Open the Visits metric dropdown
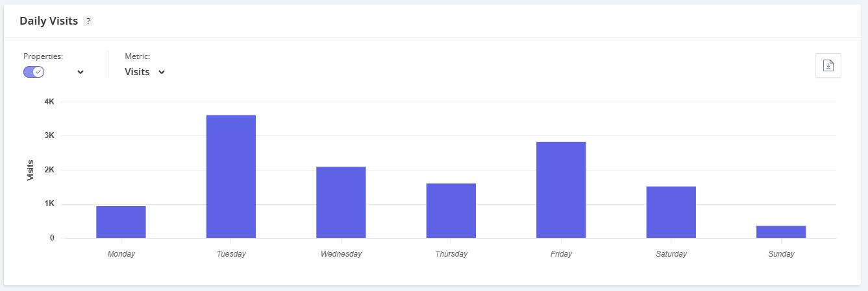The height and width of the screenshot is (291, 868). (145, 72)
